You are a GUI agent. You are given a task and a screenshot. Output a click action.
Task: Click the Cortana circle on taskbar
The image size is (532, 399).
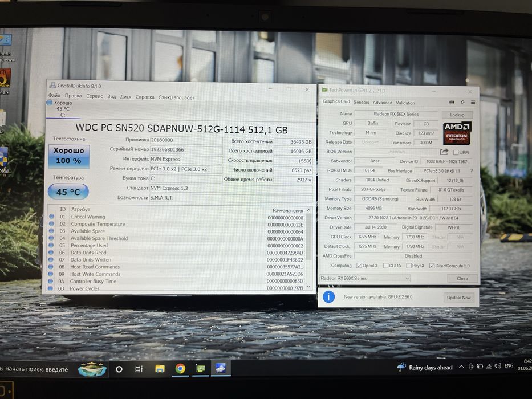click(119, 369)
